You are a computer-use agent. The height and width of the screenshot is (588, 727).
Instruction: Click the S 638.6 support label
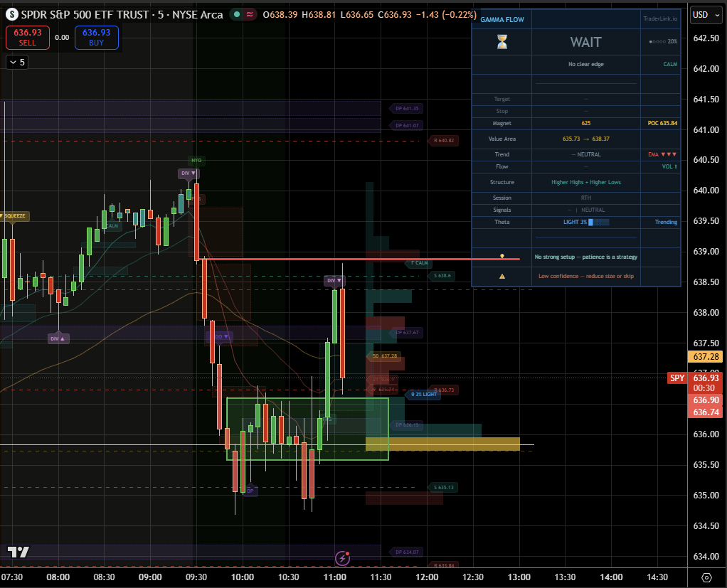tap(442, 276)
